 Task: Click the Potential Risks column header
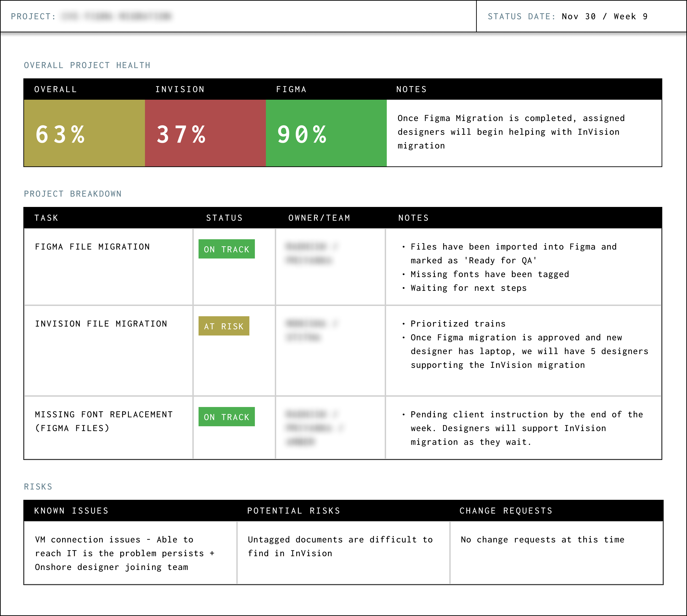click(x=294, y=511)
